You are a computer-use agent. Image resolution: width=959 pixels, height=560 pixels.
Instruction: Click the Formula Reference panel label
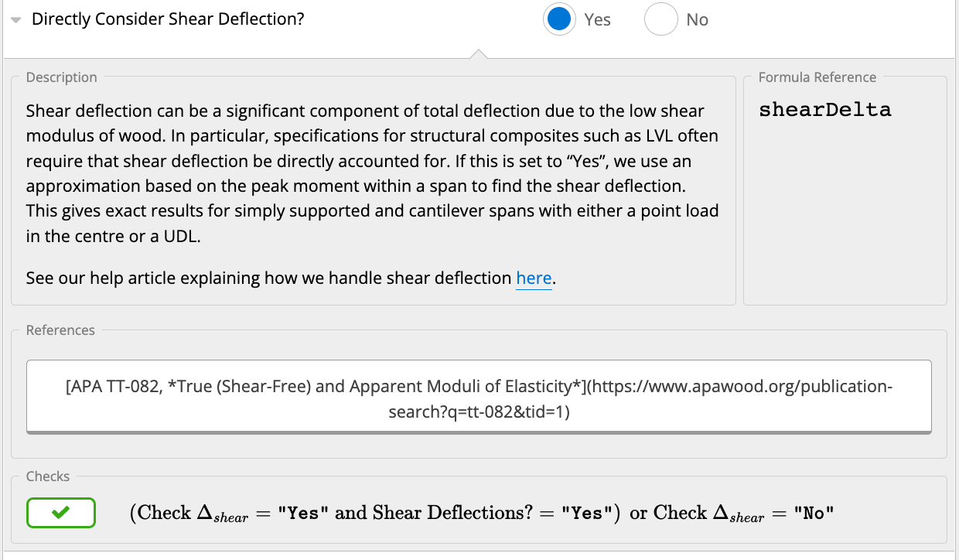point(817,77)
